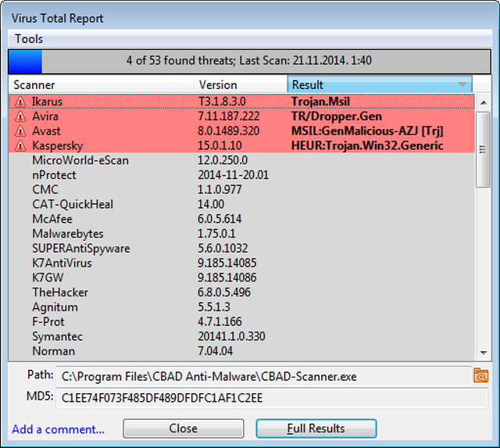Select the TheHacker row
The height and width of the screenshot is (448, 500).
241,292
